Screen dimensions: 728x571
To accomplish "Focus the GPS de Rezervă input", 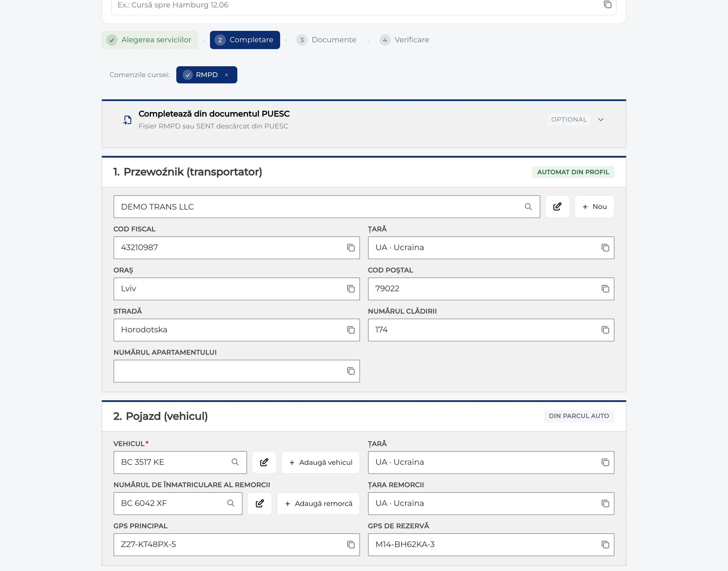I will click(491, 544).
